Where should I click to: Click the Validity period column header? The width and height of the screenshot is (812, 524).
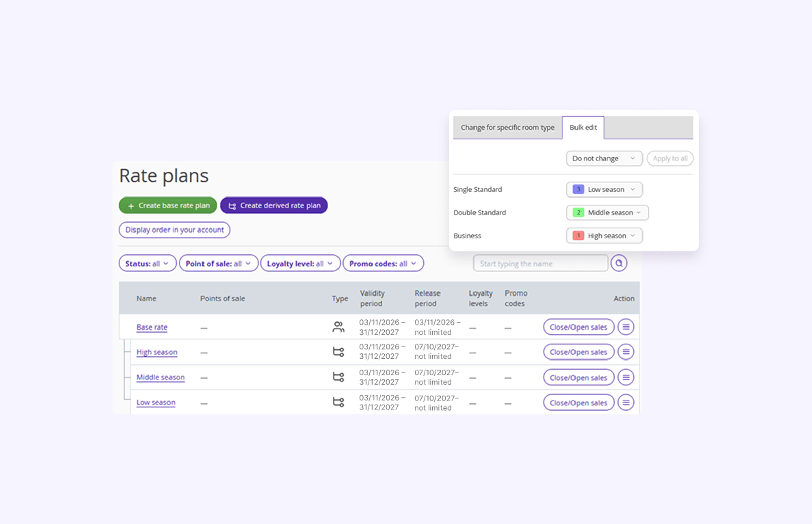point(373,298)
